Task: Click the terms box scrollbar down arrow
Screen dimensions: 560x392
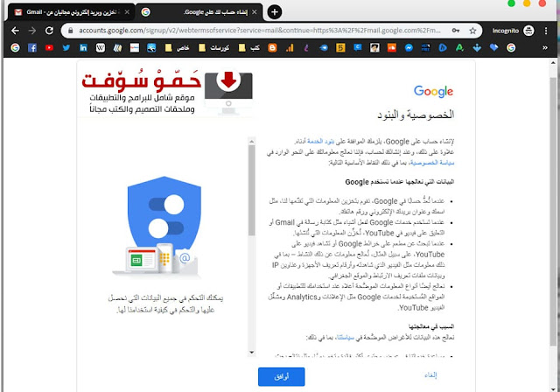Action: 251,353
